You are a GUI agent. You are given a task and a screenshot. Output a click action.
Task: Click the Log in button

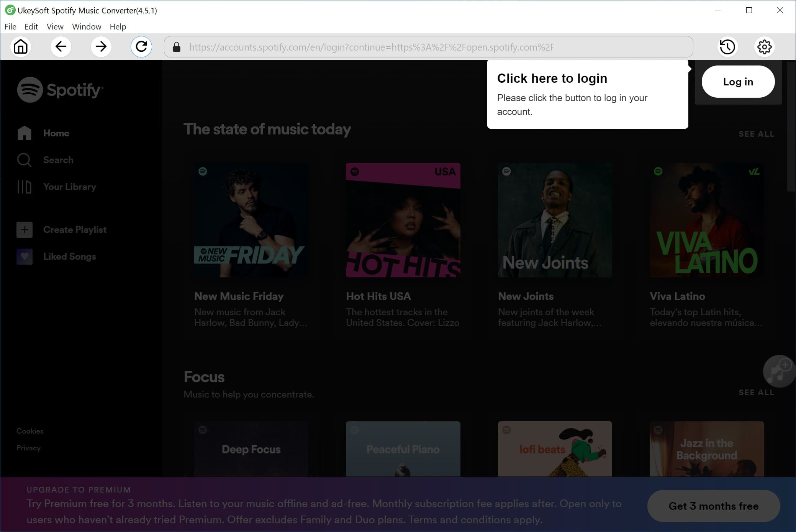pos(738,82)
